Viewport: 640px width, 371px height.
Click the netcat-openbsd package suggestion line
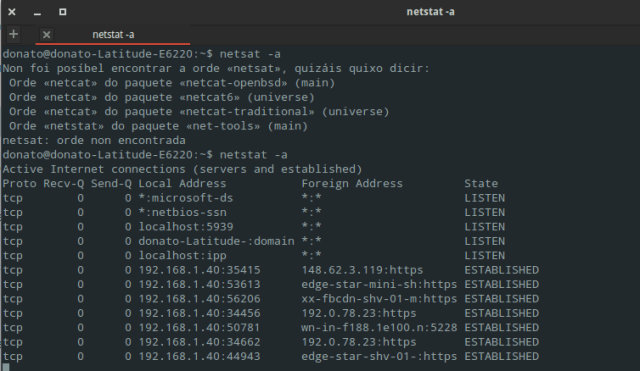coord(172,83)
